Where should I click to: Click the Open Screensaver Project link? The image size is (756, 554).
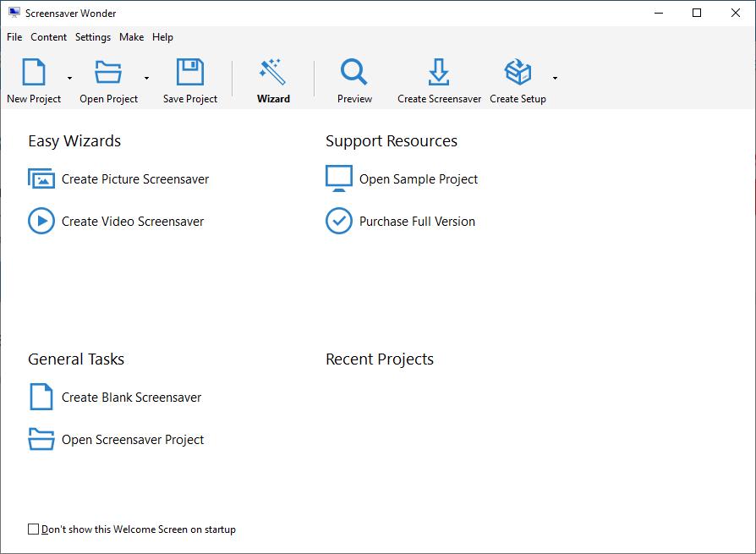point(133,440)
